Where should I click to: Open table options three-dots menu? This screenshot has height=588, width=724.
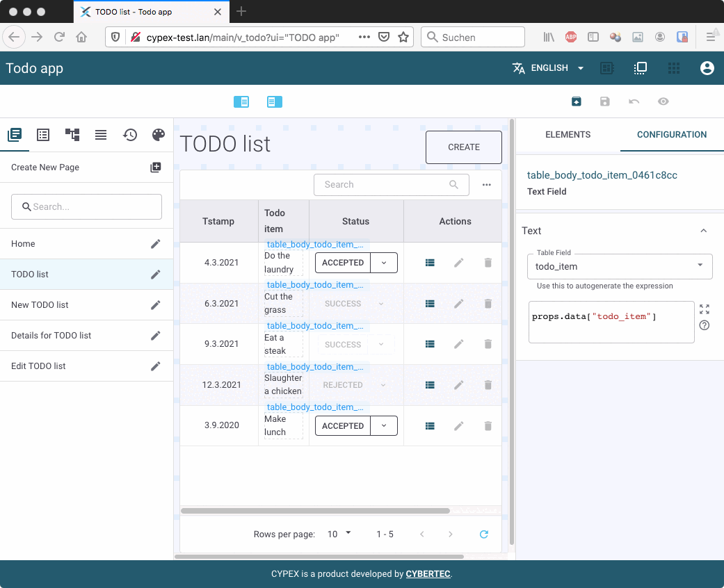tap(487, 185)
